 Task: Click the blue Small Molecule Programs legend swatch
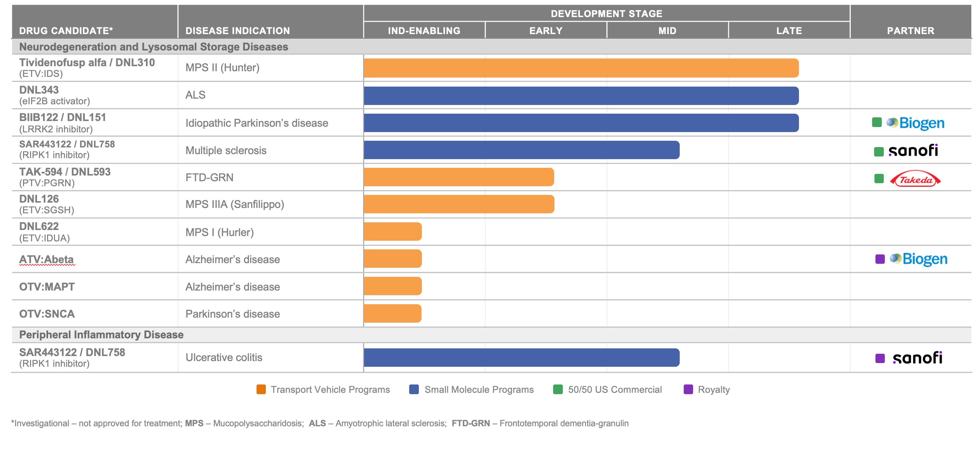(x=414, y=389)
